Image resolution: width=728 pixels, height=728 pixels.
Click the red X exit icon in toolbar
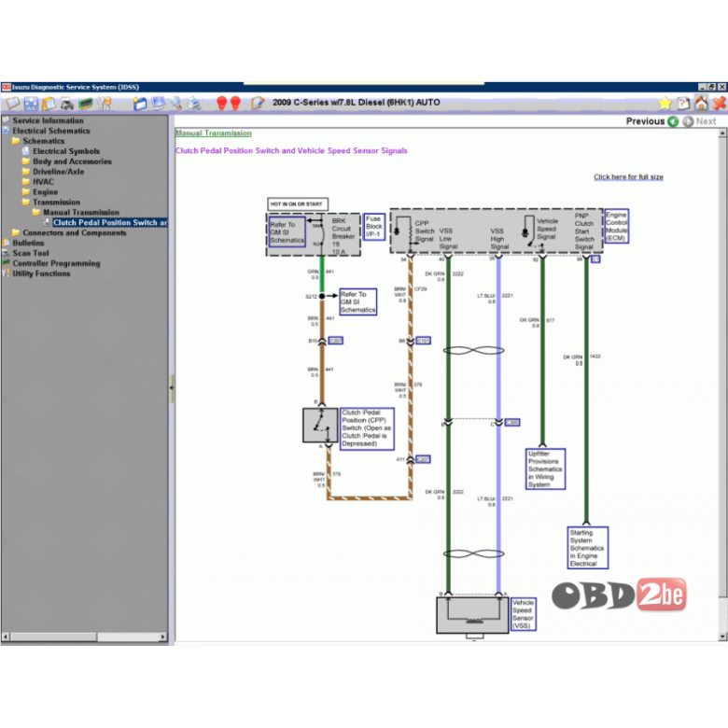720,103
